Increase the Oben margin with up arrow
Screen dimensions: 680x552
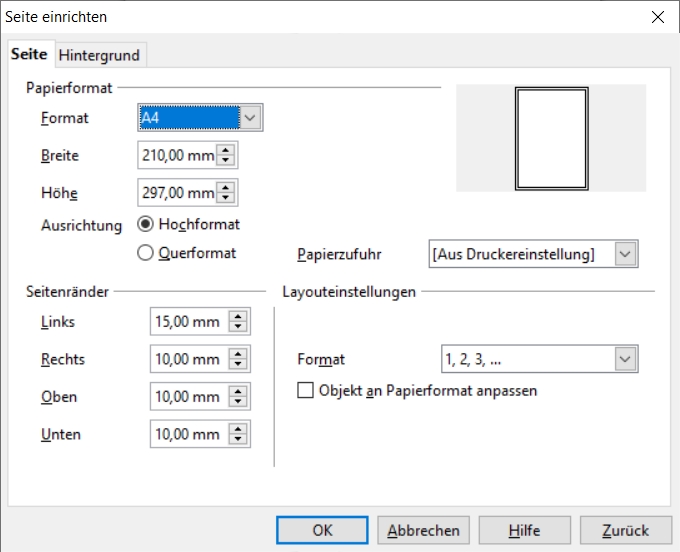(x=238, y=392)
